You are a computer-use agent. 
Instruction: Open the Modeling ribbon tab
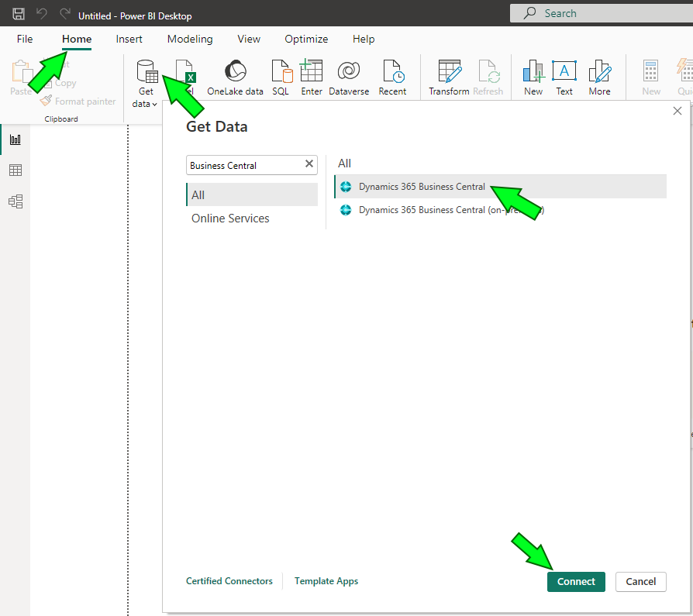[x=190, y=39]
